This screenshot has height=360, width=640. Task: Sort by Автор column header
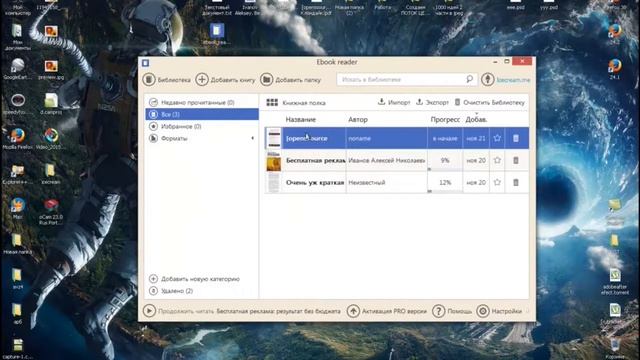pos(358,120)
